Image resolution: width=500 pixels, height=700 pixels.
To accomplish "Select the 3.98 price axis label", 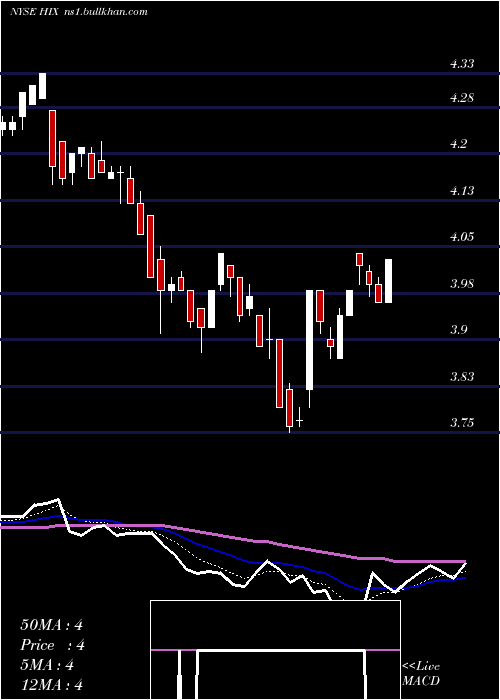I will click(462, 284).
